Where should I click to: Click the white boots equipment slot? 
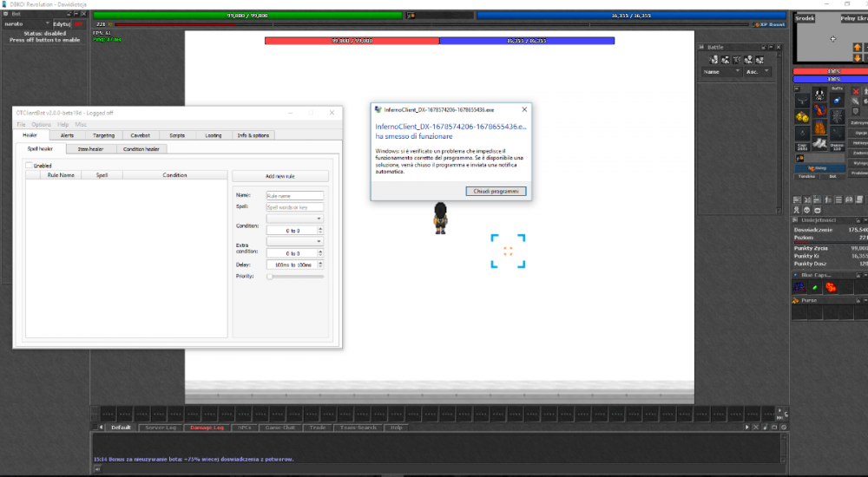pos(819,144)
